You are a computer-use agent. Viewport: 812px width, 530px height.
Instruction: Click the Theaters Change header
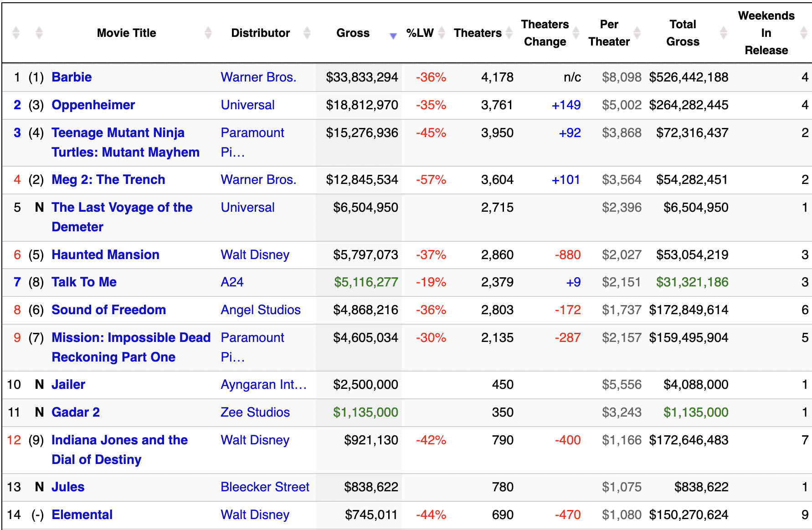pyautogui.click(x=545, y=33)
